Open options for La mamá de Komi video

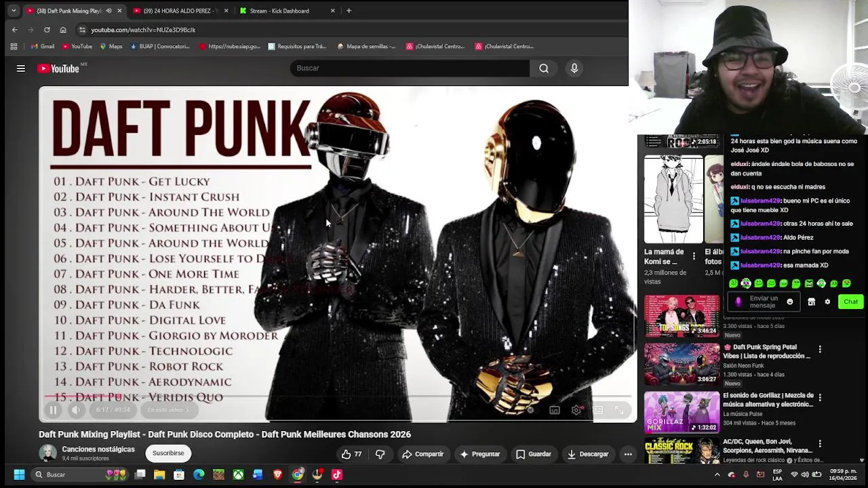click(x=694, y=256)
